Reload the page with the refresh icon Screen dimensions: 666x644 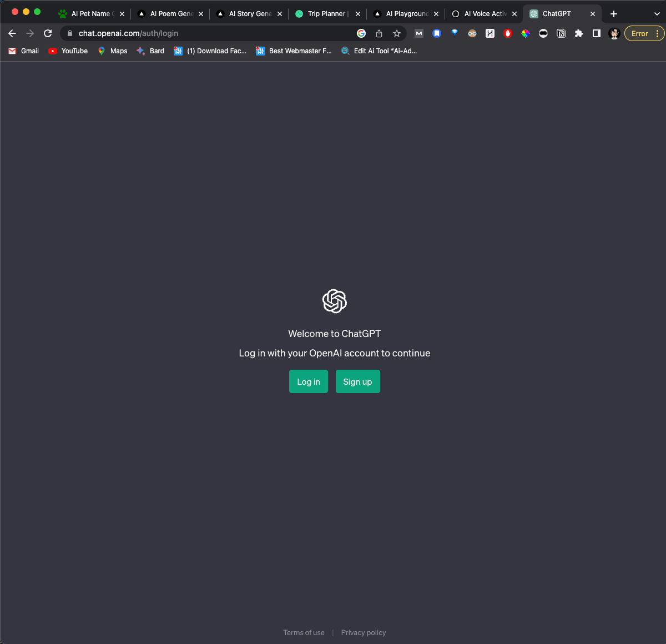point(48,33)
